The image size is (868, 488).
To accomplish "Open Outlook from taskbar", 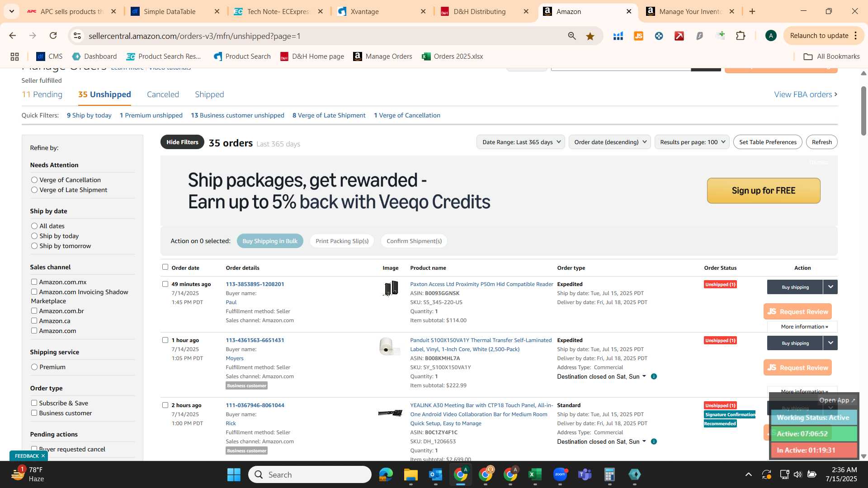I will coord(435,474).
